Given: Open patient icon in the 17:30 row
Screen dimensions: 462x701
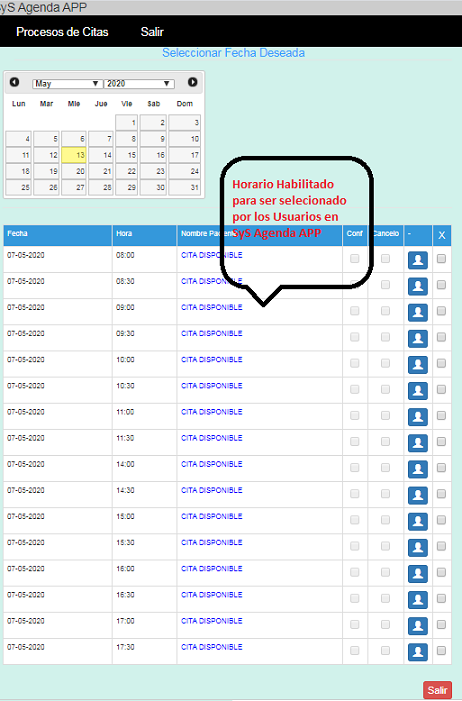Looking at the screenshot, I should point(418,652).
